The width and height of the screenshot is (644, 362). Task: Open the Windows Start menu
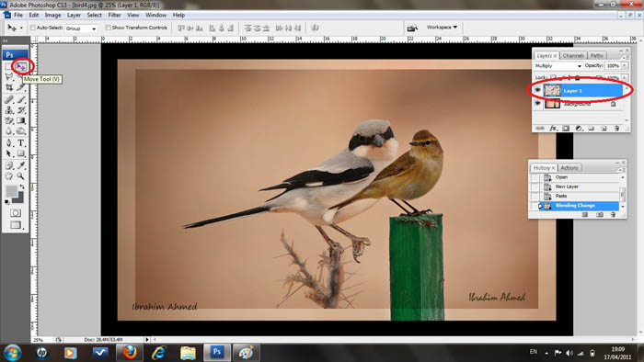tap(12, 353)
